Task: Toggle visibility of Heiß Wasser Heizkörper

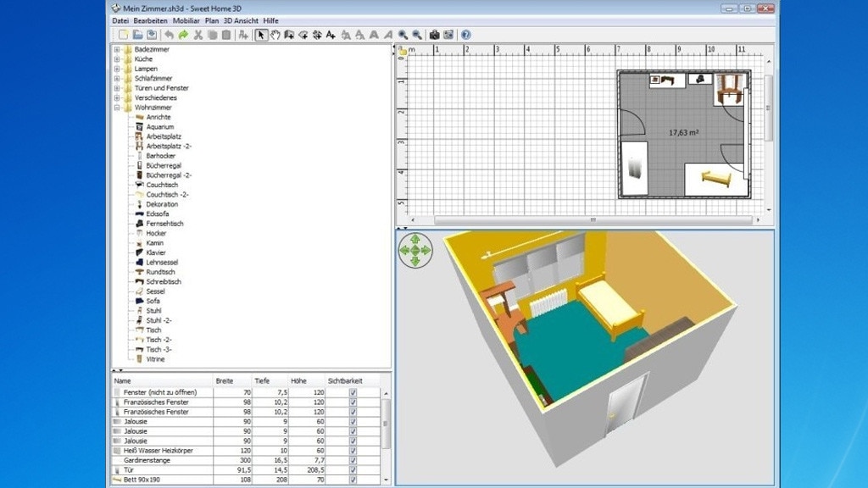Action: tap(353, 451)
